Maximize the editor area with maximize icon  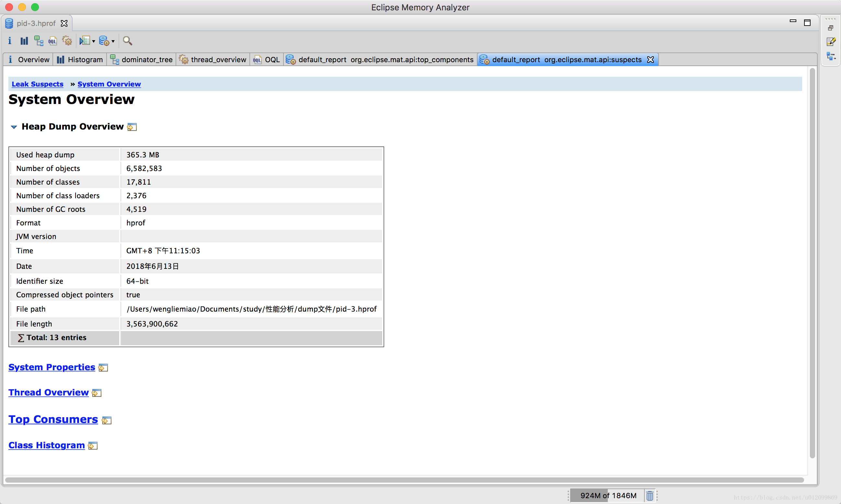point(807,22)
